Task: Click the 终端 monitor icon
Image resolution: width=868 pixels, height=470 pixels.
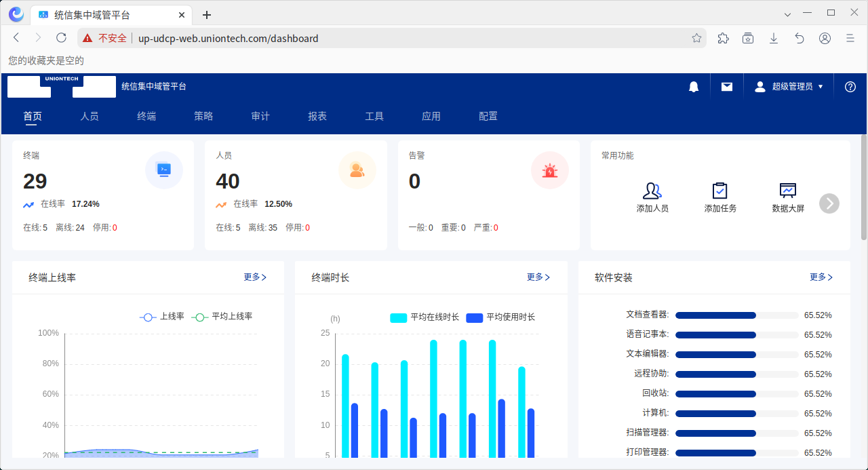Action: [163, 170]
